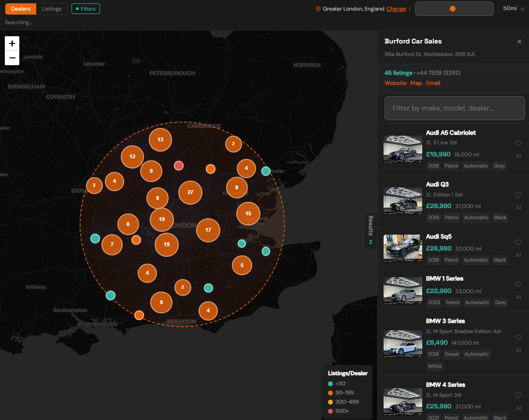Toggle the Filters panel
Screen dimensions: 529x420
pyautogui.click(x=86, y=9)
